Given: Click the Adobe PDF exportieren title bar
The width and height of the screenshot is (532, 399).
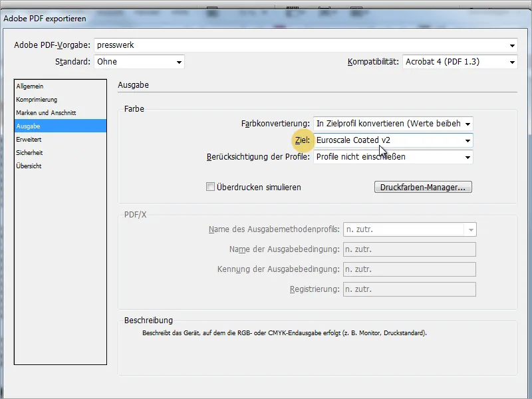Looking at the screenshot, I should [x=266, y=19].
